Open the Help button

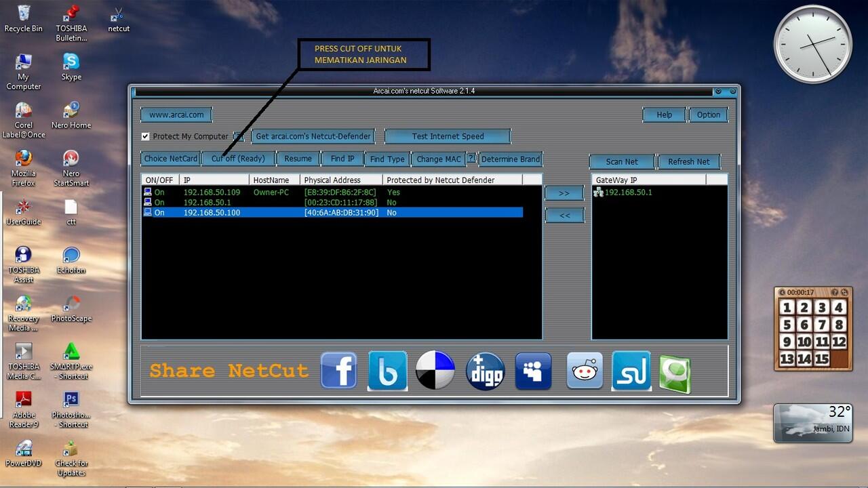click(664, 115)
